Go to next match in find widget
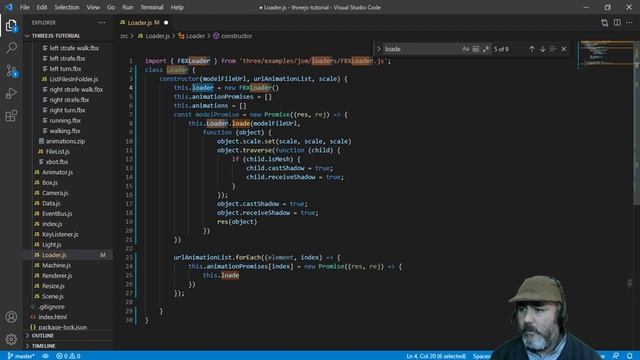The image size is (640, 360). click(x=542, y=49)
